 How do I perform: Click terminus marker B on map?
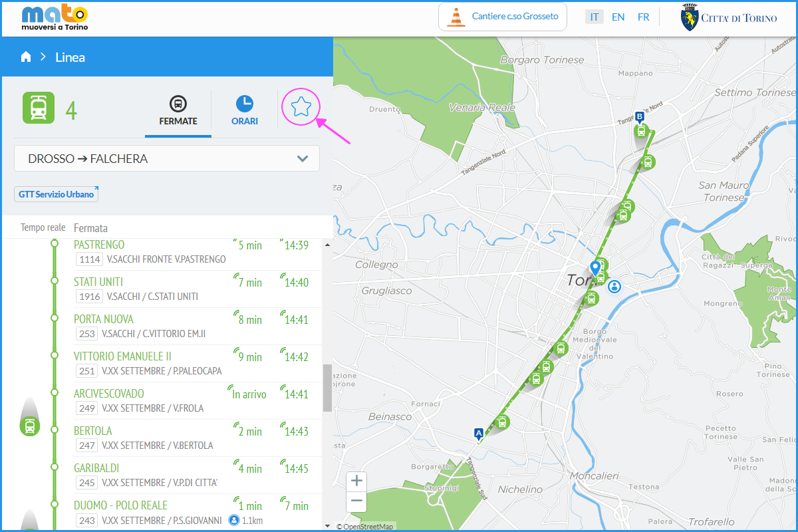[640, 117]
